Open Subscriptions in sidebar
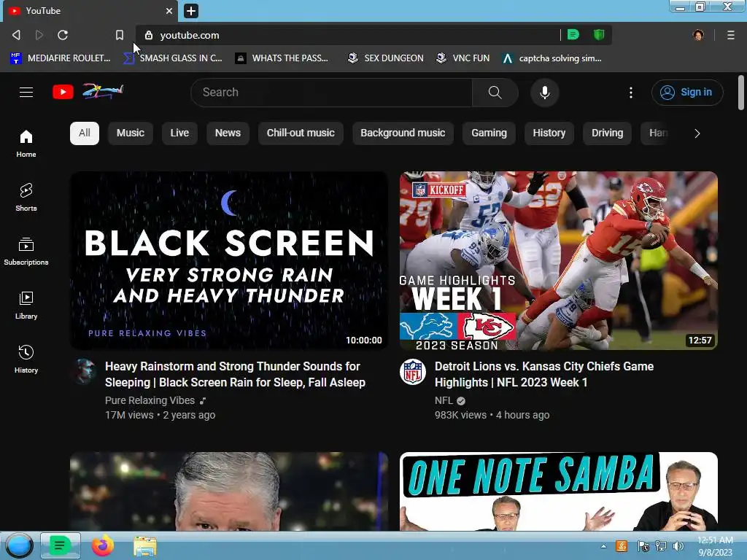The height and width of the screenshot is (560, 747). click(26, 252)
